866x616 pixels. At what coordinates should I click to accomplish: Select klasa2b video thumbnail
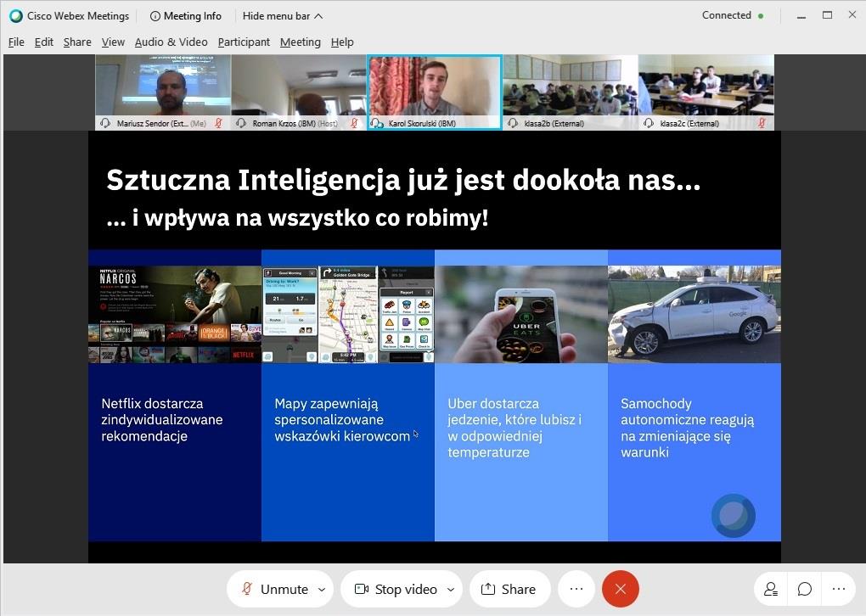571,92
